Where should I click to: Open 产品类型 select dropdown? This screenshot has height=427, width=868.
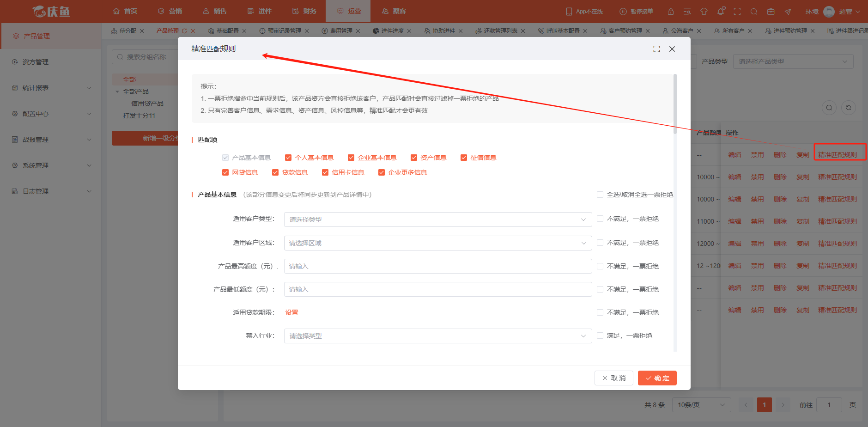[x=793, y=61]
